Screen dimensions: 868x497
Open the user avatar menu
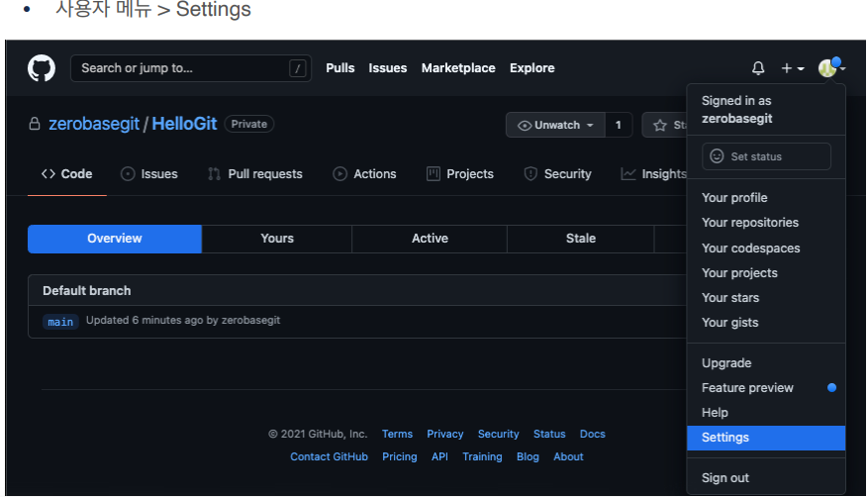831,68
